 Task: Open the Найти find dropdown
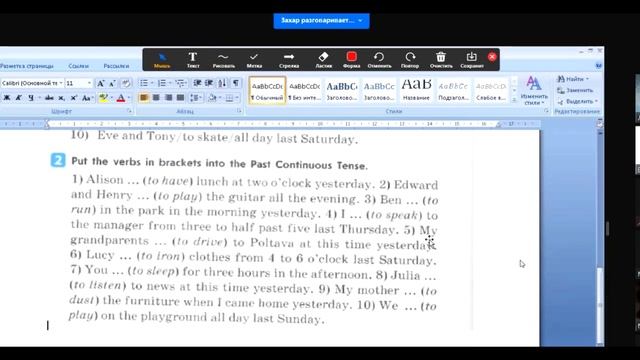[573, 79]
